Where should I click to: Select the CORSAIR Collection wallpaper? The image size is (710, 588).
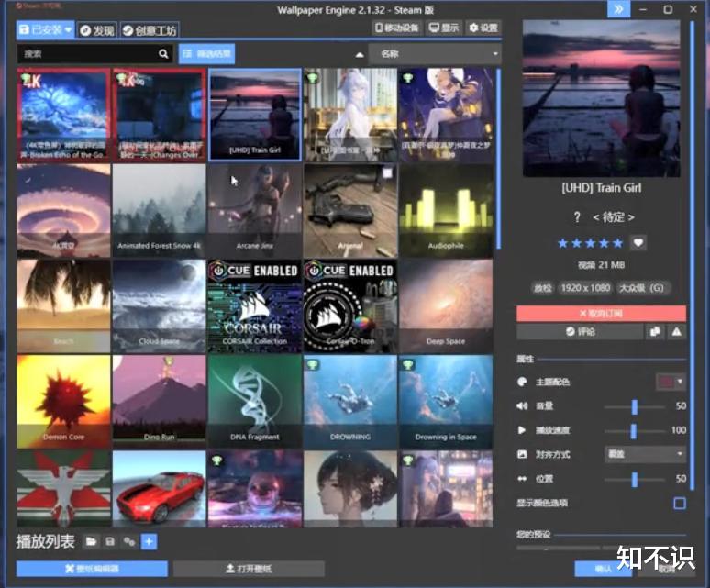tap(255, 306)
